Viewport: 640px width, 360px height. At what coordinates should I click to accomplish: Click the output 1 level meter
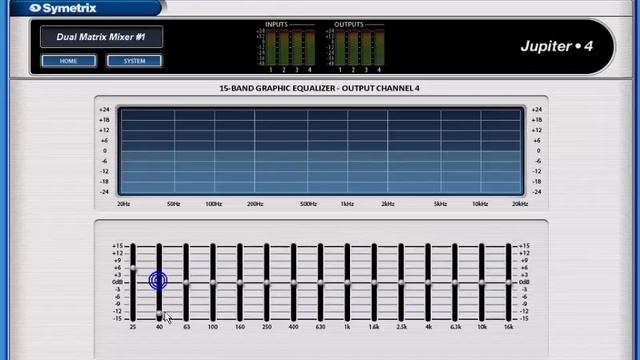pos(340,48)
